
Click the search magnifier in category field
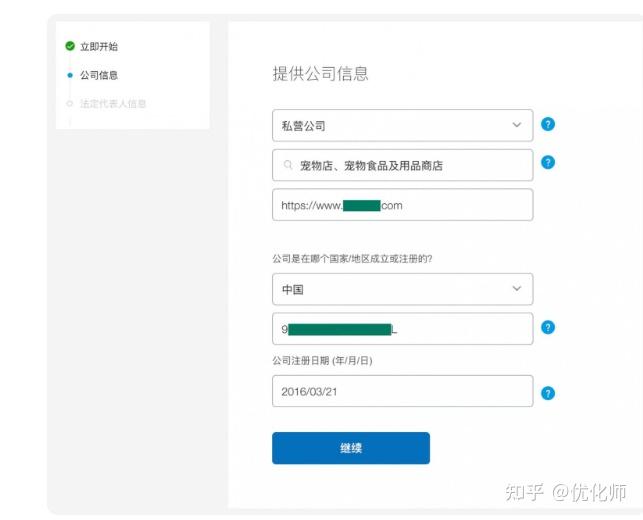288,166
